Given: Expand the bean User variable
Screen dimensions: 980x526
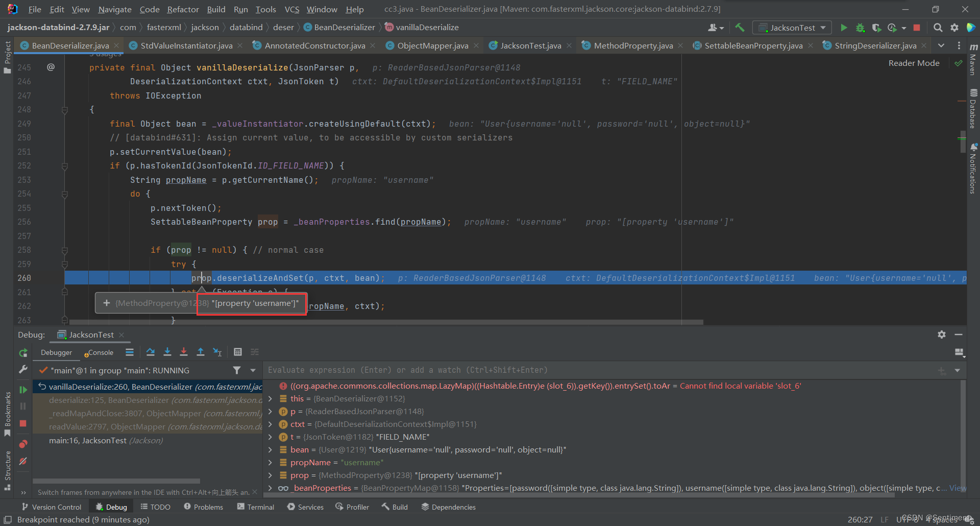Looking at the screenshot, I should click(x=270, y=450).
